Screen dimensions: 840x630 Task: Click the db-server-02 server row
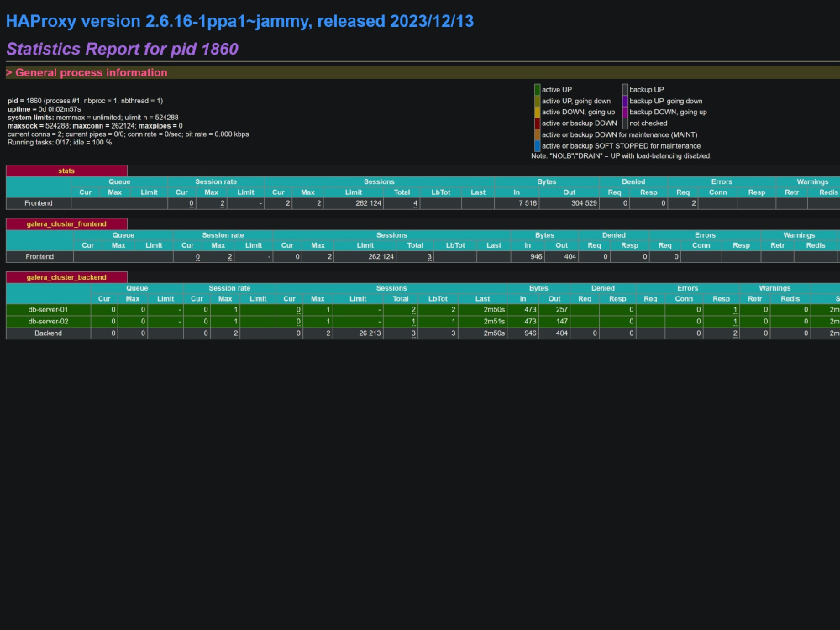point(48,321)
